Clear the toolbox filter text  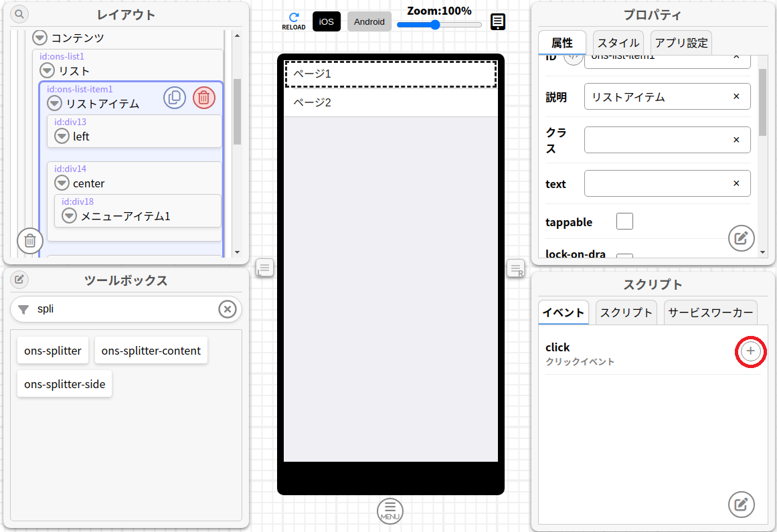point(228,309)
